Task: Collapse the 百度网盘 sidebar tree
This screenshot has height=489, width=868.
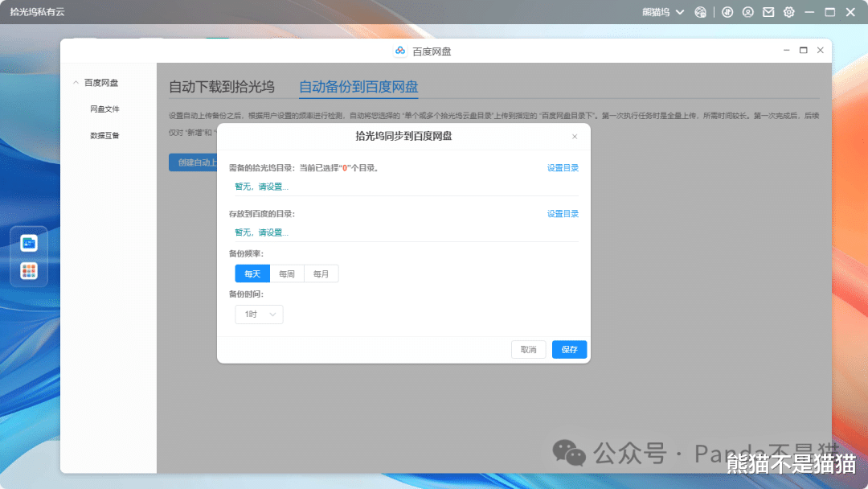Action: click(x=76, y=83)
